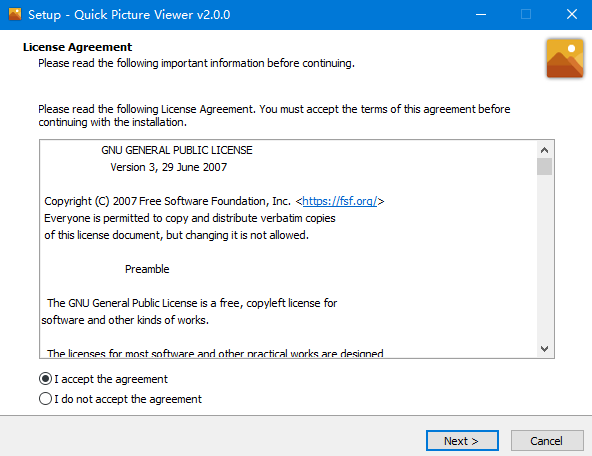Click the license scrollbar down arrow
The height and width of the screenshot is (456, 592).
pyautogui.click(x=544, y=348)
